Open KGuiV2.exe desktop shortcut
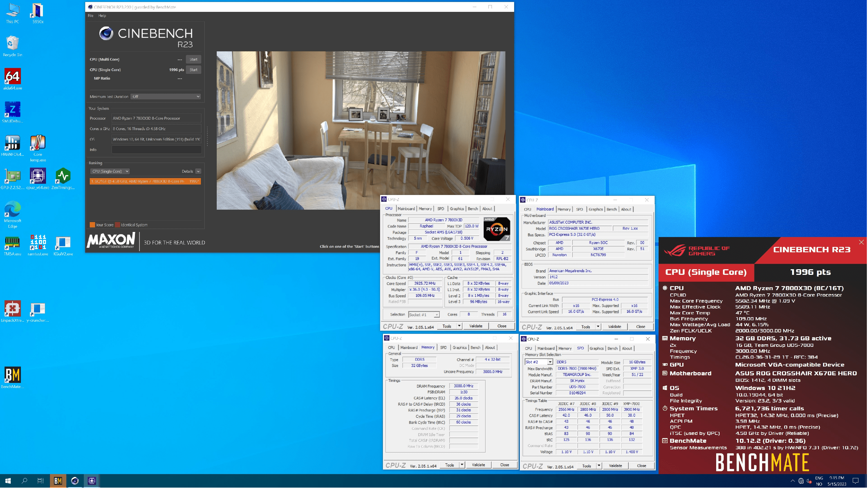Viewport: 868px width, 491px height. (63, 246)
